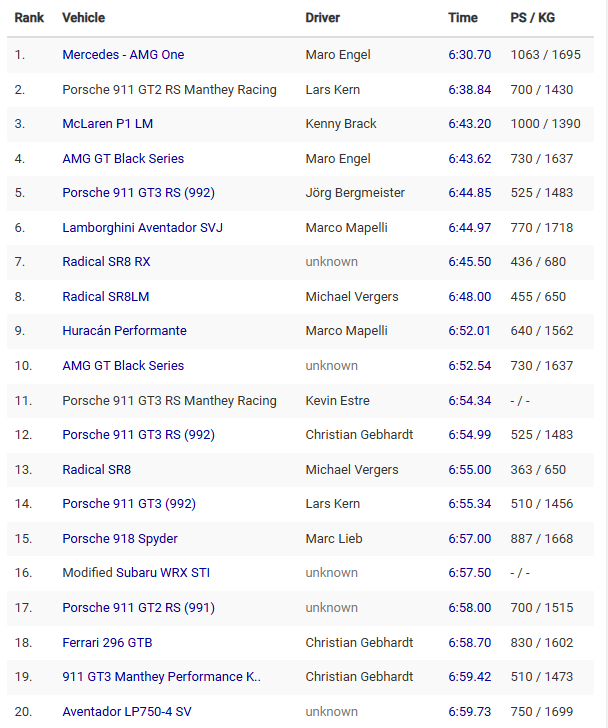Image resolution: width=608 pixels, height=728 pixels.
Task: Click the Time column header
Action: click(462, 18)
